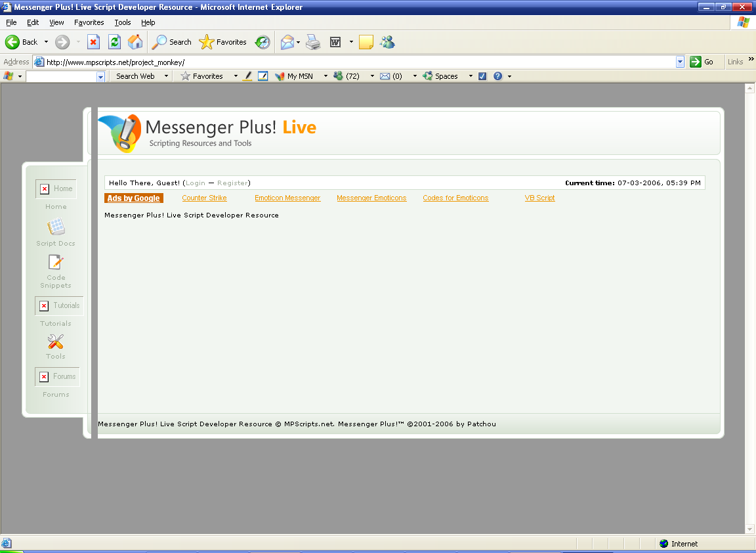Open Forums broken-image sidebar button
This screenshot has width=756, height=553.
[57, 377]
